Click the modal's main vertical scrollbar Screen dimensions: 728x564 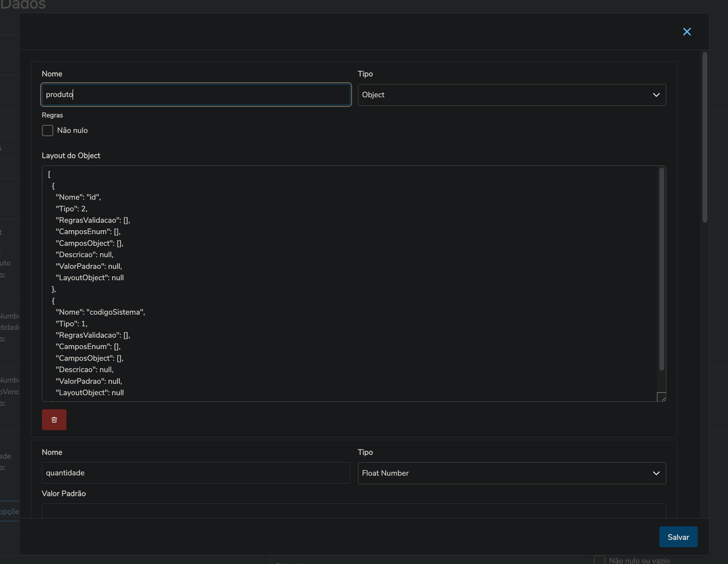tap(704, 137)
